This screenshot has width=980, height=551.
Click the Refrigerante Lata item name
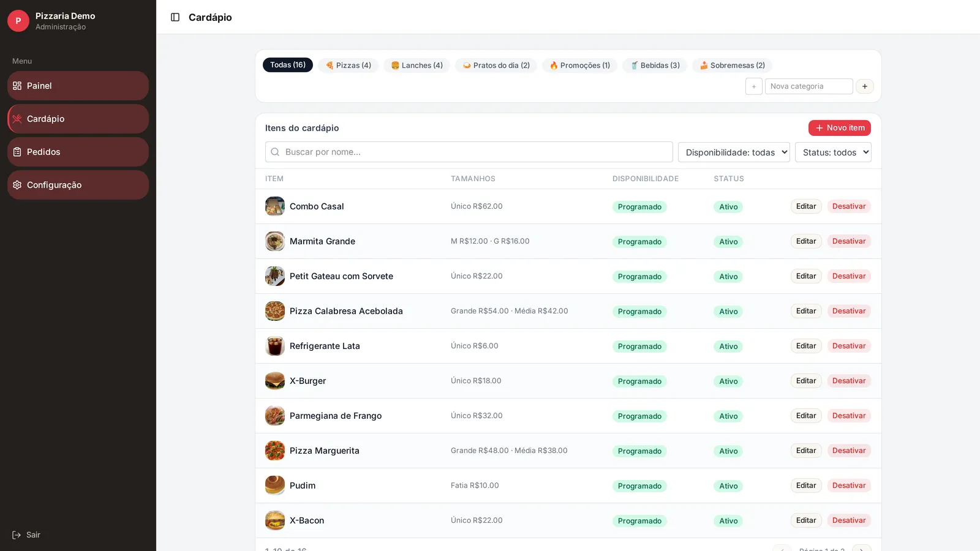pos(325,346)
